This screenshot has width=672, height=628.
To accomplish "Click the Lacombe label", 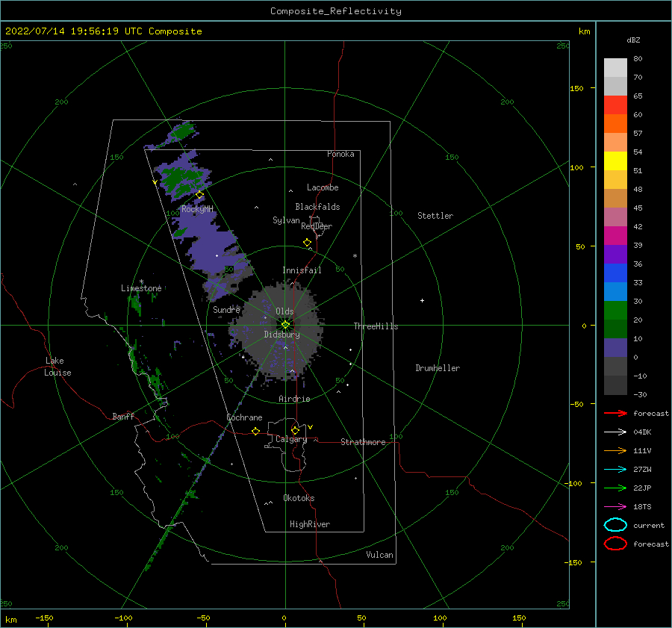I will tap(323, 187).
